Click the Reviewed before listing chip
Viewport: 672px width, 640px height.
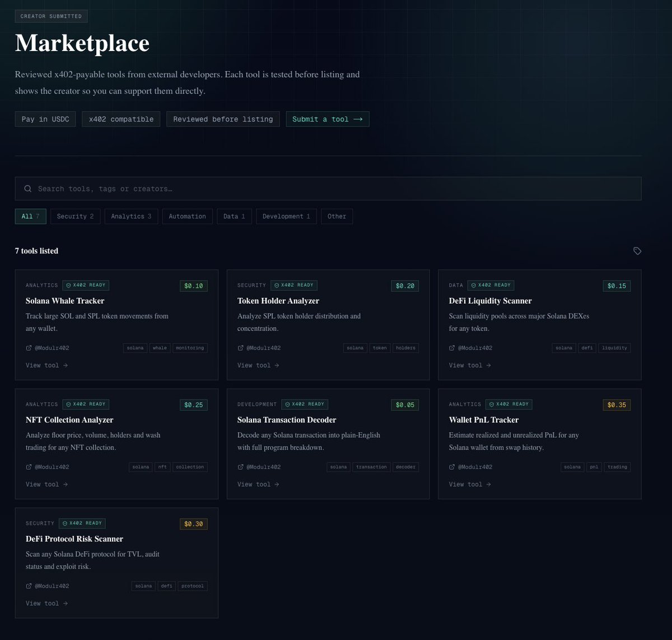click(223, 119)
